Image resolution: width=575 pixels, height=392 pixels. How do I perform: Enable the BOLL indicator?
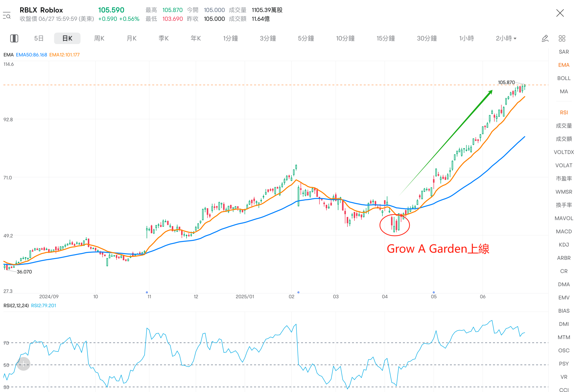tap(564, 78)
